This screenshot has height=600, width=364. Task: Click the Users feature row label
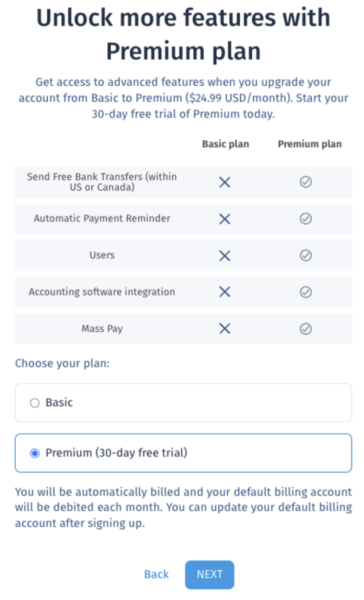click(102, 255)
